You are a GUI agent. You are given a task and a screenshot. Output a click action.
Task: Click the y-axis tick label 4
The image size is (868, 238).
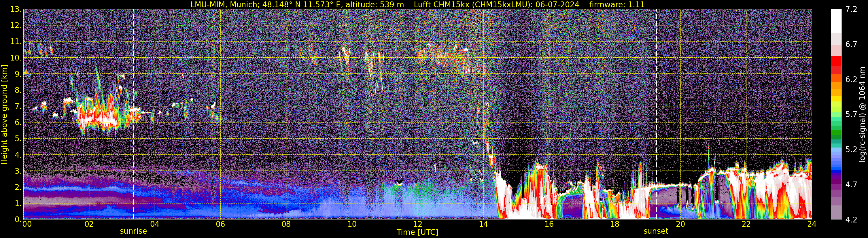coord(18,155)
